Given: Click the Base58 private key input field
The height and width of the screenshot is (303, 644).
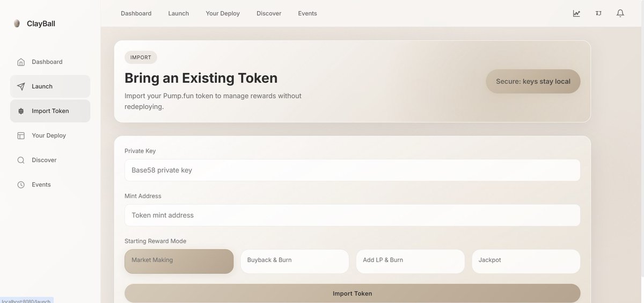Looking at the screenshot, I should [x=353, y=170].
